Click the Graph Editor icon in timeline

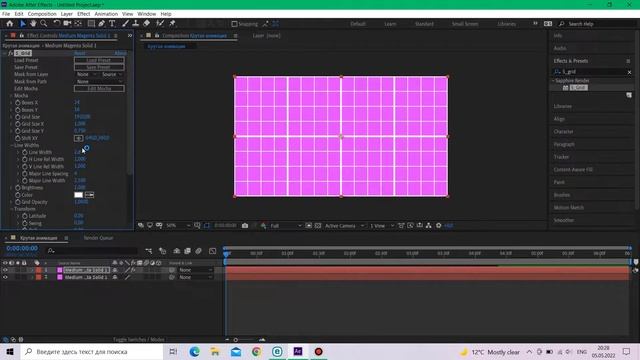pos(213,251)
